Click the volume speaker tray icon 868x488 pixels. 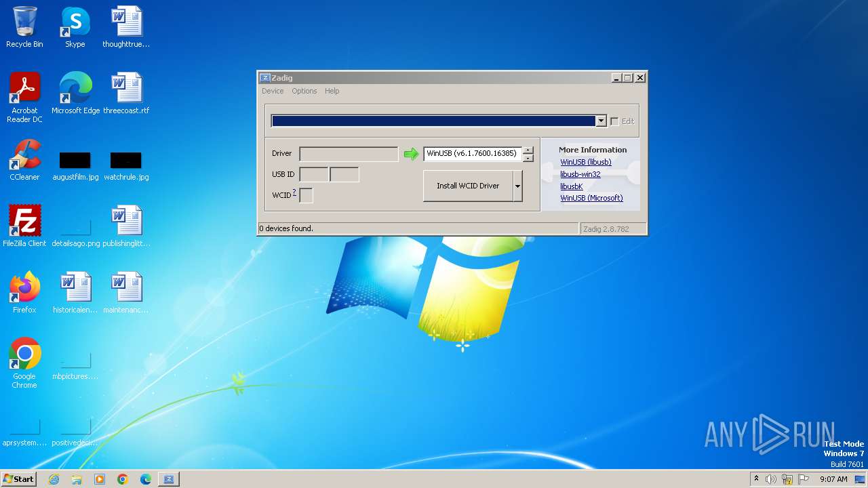coord(771,479)
